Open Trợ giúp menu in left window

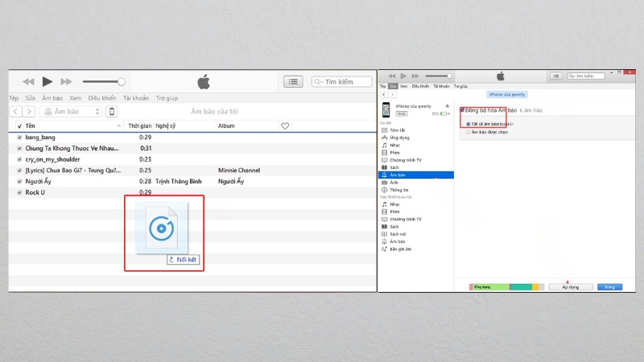(167, 98)
